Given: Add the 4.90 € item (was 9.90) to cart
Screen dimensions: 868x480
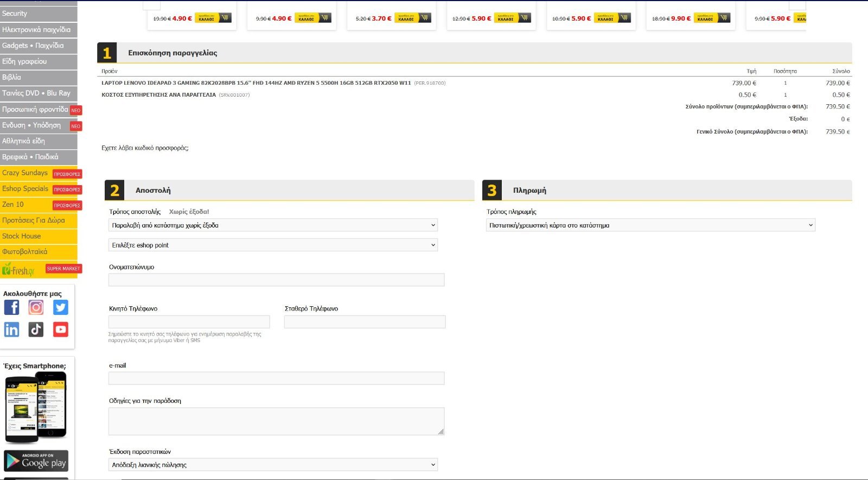Looking at the screenshot, I should point(313,18).
